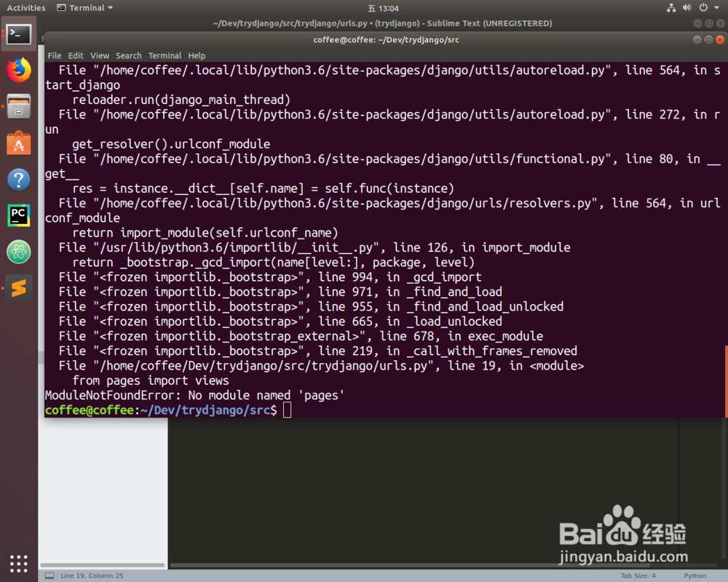This screenshot has height=582, width=728.
Task: Click the terminal prompt cursor
Action: [288, 410]
